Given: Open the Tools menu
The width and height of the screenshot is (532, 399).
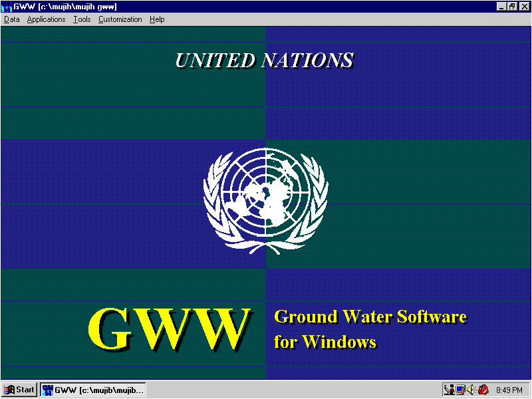Looking at the screenshot, I should [82, 19].
